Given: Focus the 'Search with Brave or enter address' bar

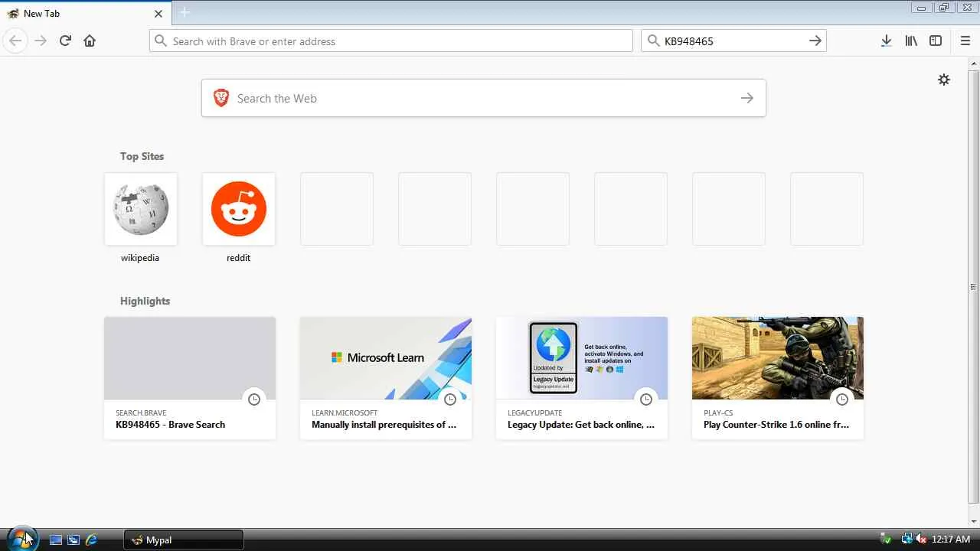Looking at the screenshot, I should point(391,41).
